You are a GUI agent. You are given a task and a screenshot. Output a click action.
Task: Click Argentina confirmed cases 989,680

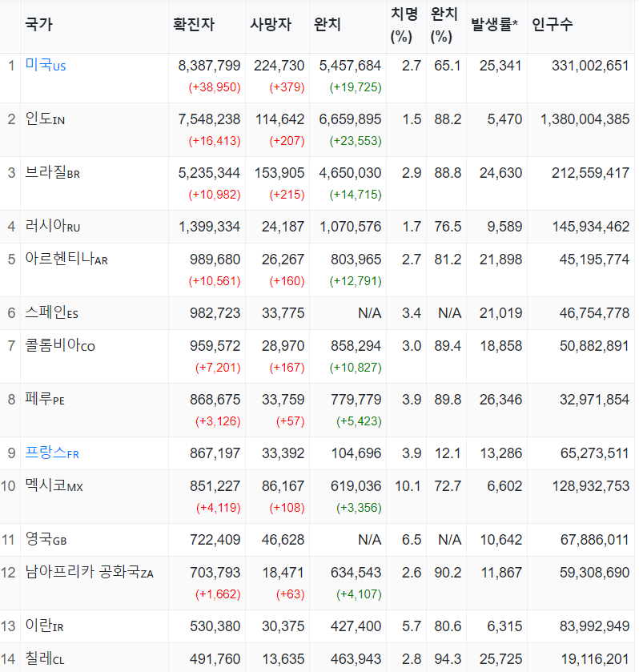[x=215, y=260]
